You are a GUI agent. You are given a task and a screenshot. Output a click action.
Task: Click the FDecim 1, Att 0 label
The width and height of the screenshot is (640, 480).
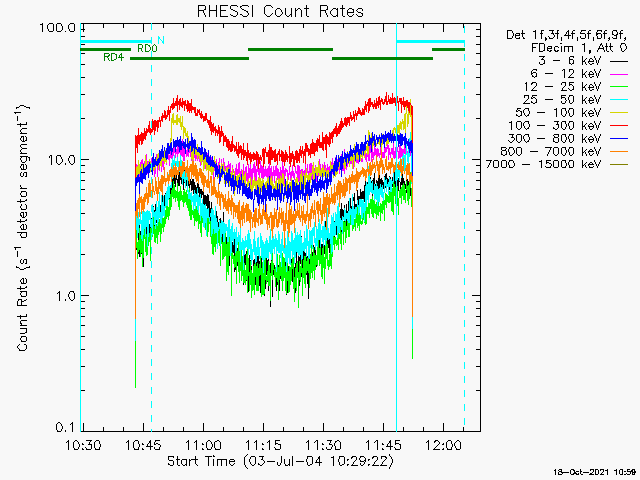579,48
